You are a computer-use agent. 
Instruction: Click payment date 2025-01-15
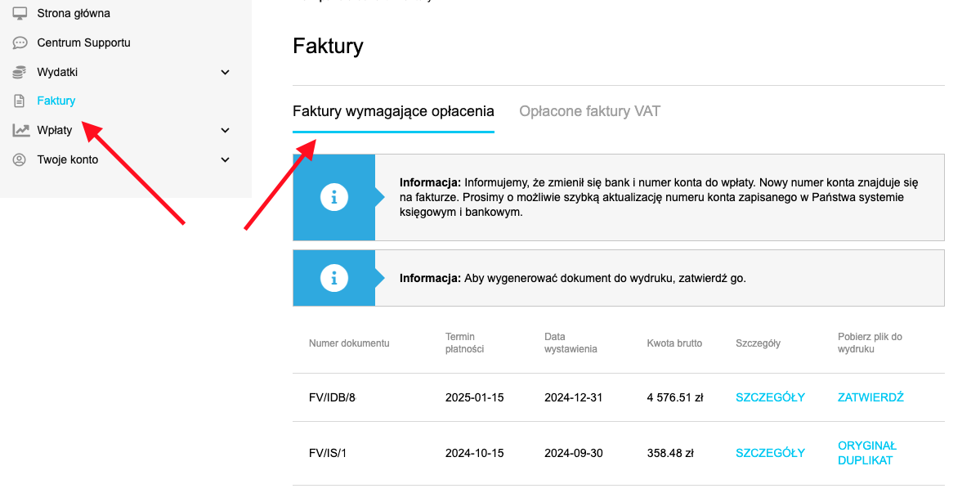click(474, 397)
